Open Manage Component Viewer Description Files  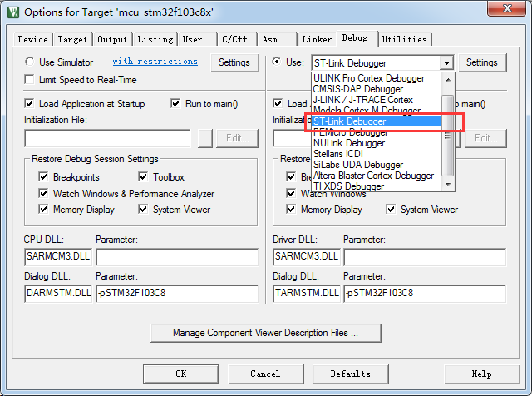265,333
